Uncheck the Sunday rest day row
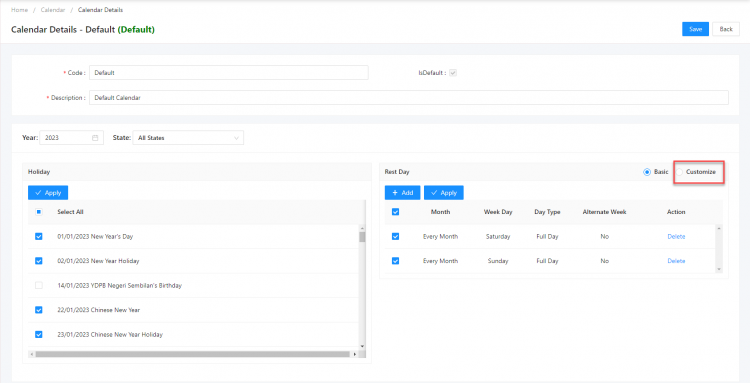This screenshot has height=383, width=750. tap(396, 261)
